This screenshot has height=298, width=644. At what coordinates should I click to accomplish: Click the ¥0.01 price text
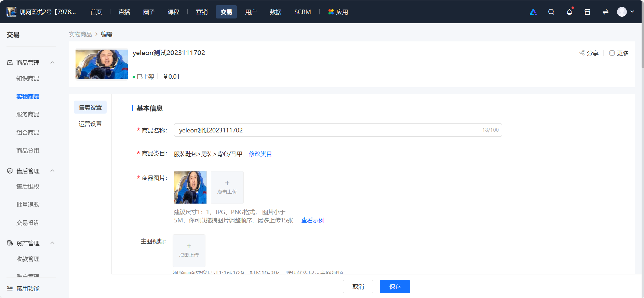click(x=172, y=77)
